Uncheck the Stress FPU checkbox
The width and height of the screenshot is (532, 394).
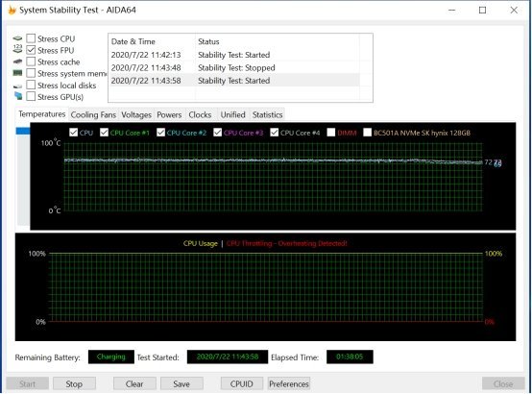(31, 50)
